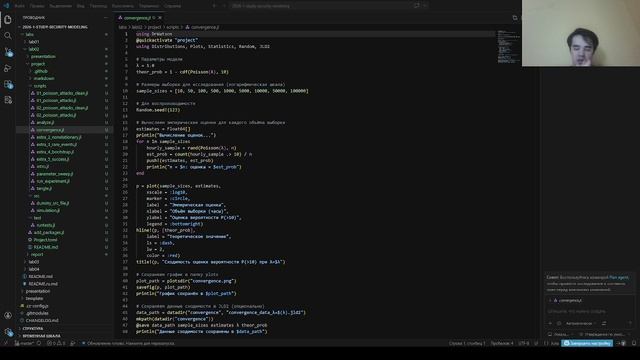Viewport: 640px width, 360px height.
Task: Expand the Временная шкала (Timeline) section
Action: [x=42, y=336]
